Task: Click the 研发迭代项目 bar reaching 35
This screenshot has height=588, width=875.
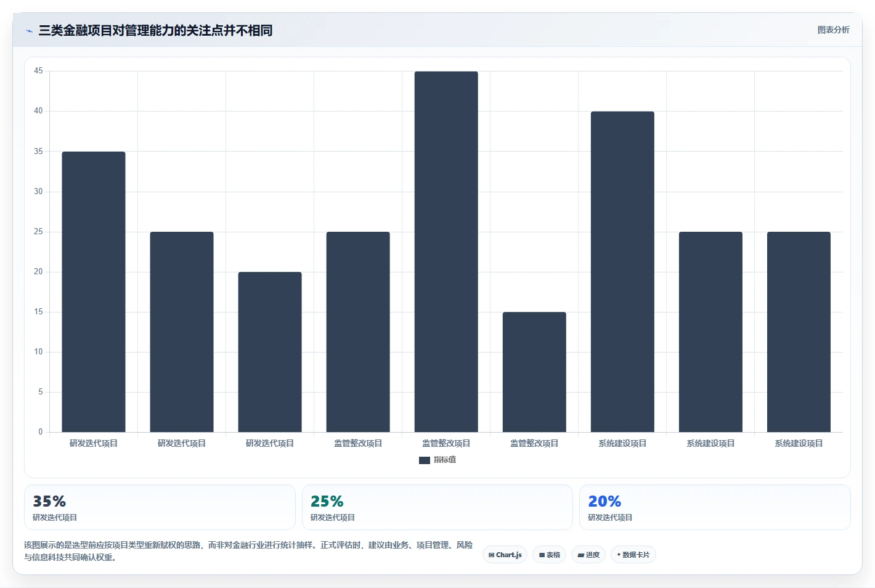Action: (94, 292)
